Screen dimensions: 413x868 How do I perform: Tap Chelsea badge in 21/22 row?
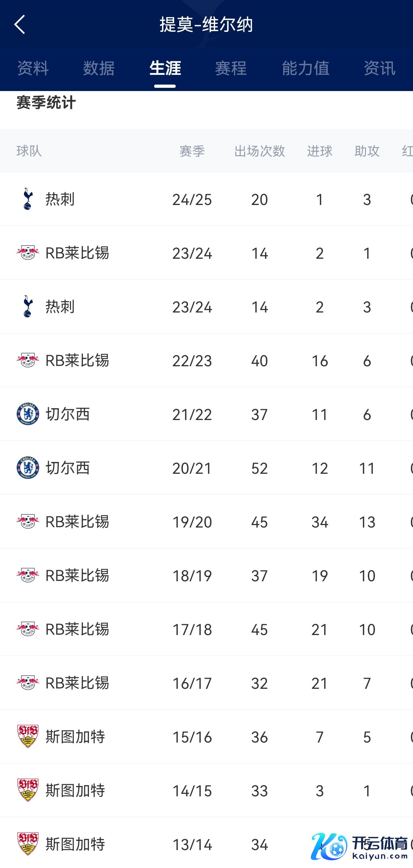click(x=28, y=414)
